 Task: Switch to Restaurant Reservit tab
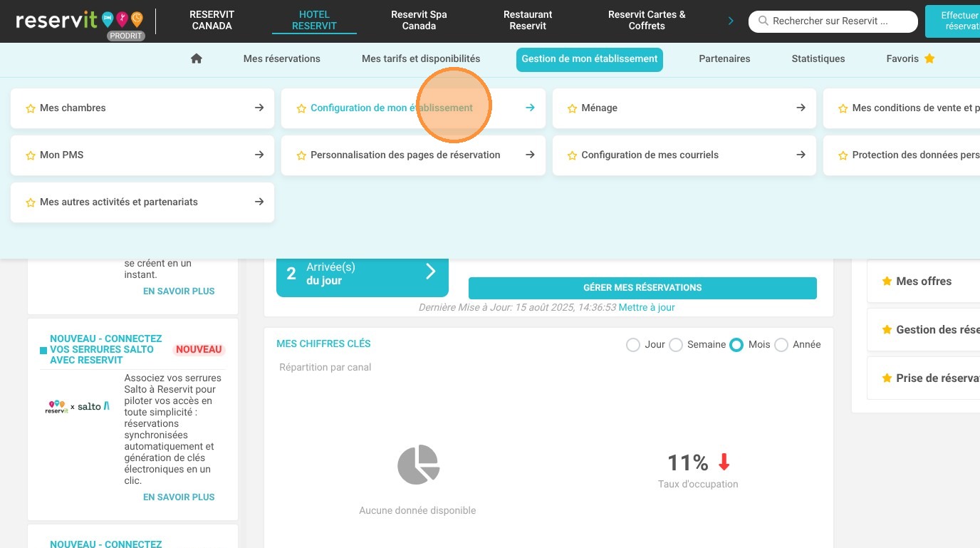point(528,20)
